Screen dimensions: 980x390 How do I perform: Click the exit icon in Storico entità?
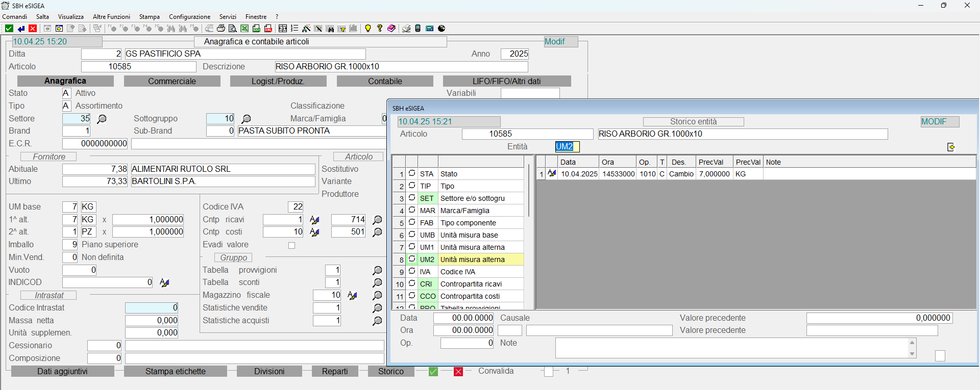[x=951, y=147]
